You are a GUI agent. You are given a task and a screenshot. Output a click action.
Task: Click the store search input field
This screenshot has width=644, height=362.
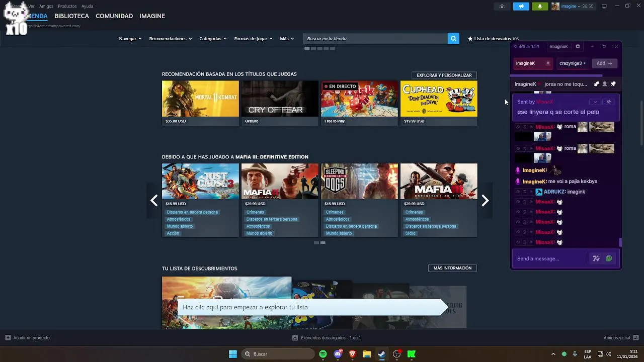click(x=375, y=39)
